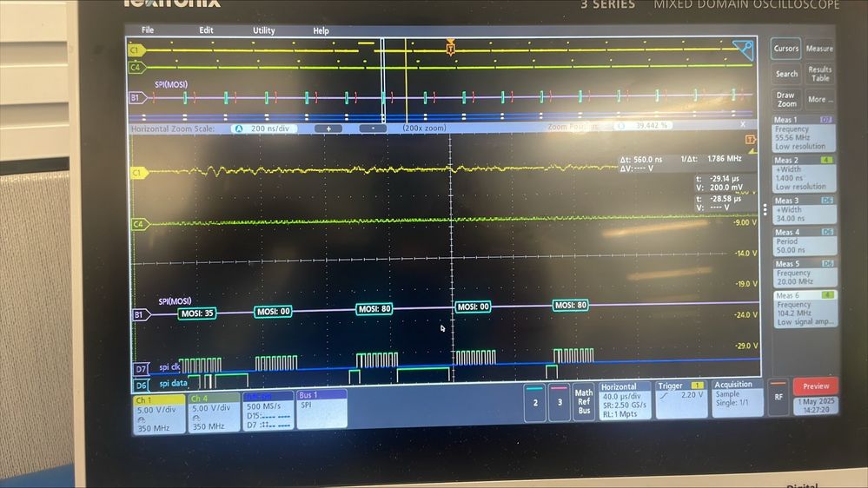Open the Ch 4 vertical settings badge

pyautogui.click(x=214, y=412)
